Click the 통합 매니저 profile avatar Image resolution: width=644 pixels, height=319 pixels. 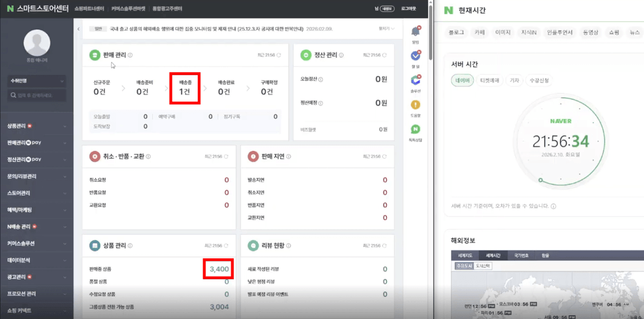tap(37, 43)
